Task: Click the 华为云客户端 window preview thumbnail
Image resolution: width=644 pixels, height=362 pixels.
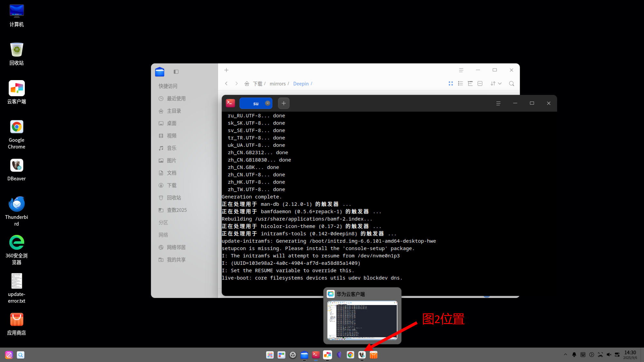Action: [362, 320]
